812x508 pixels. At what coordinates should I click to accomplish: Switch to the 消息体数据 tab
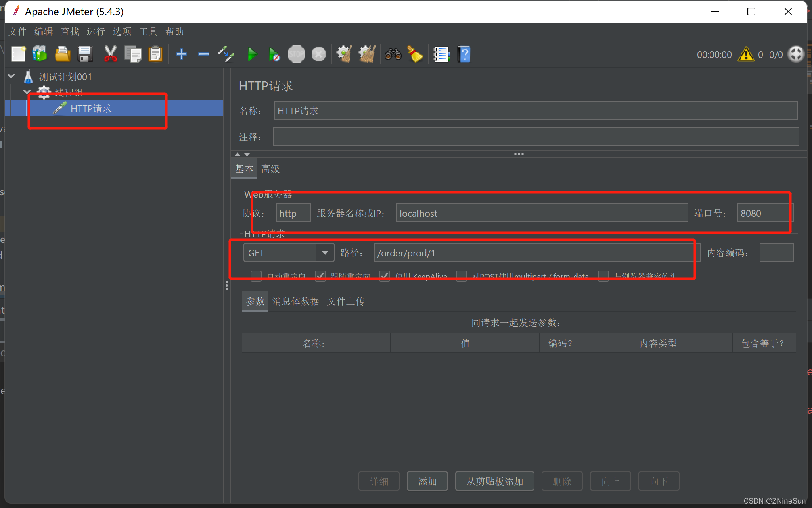295,301
